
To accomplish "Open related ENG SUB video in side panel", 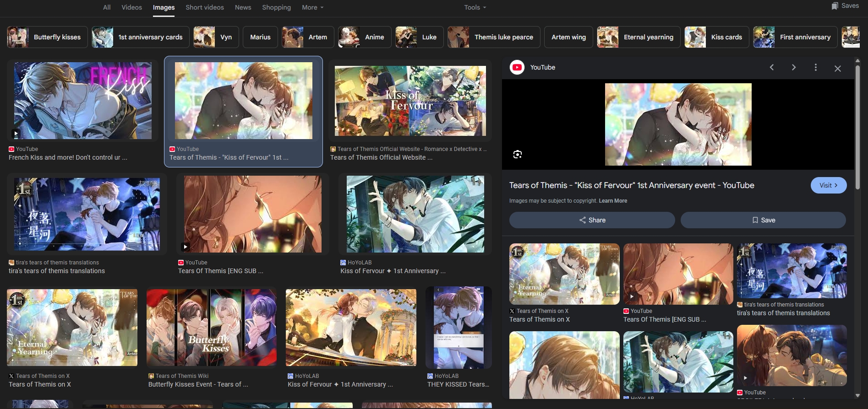I will 678,274.
